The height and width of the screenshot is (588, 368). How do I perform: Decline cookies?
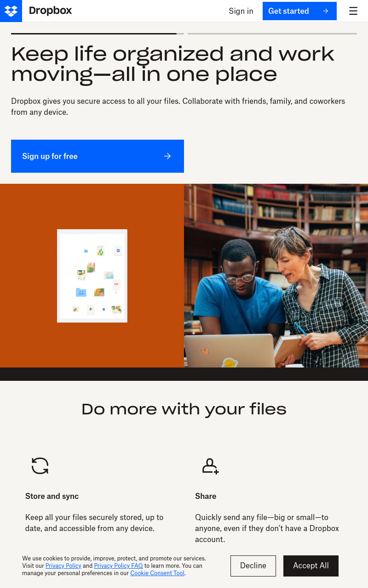pyautogui.click(x=253, y=566)
